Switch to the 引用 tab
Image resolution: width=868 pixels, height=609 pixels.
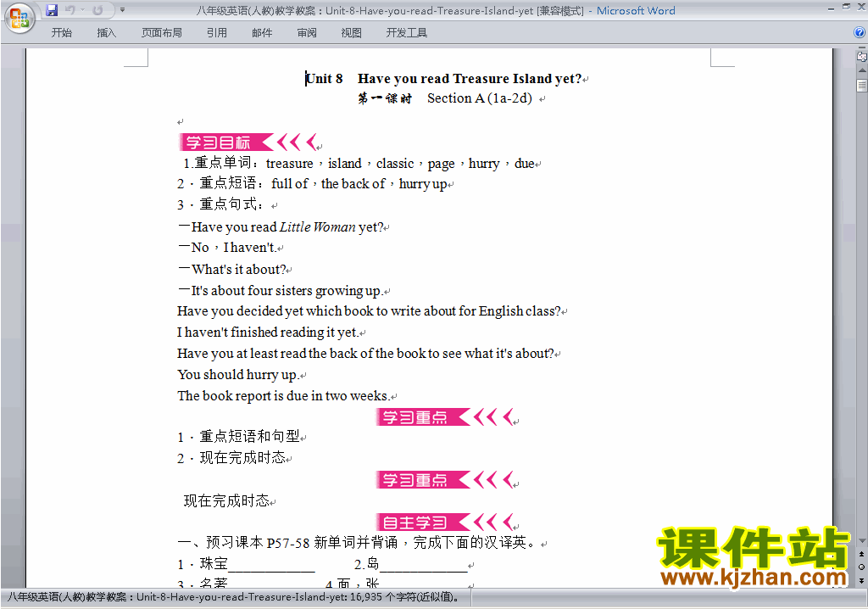pyautogui.click(x=216, y=33)
